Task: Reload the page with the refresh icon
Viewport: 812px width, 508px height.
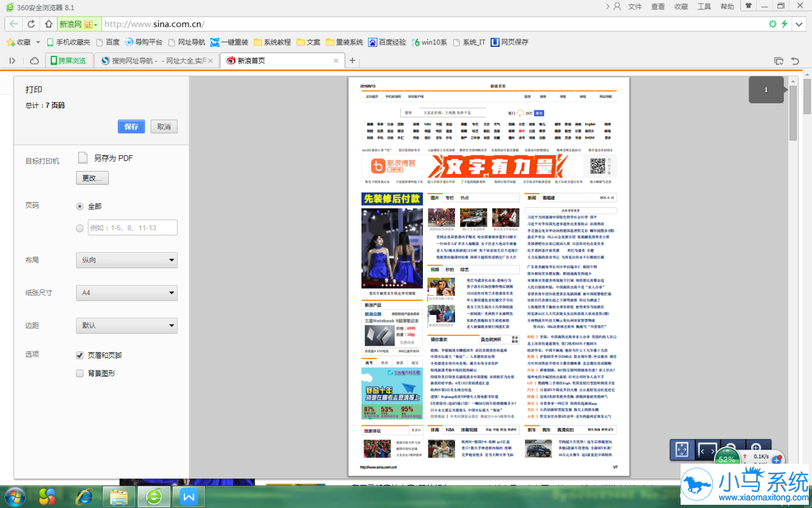Action: point(31,24)
